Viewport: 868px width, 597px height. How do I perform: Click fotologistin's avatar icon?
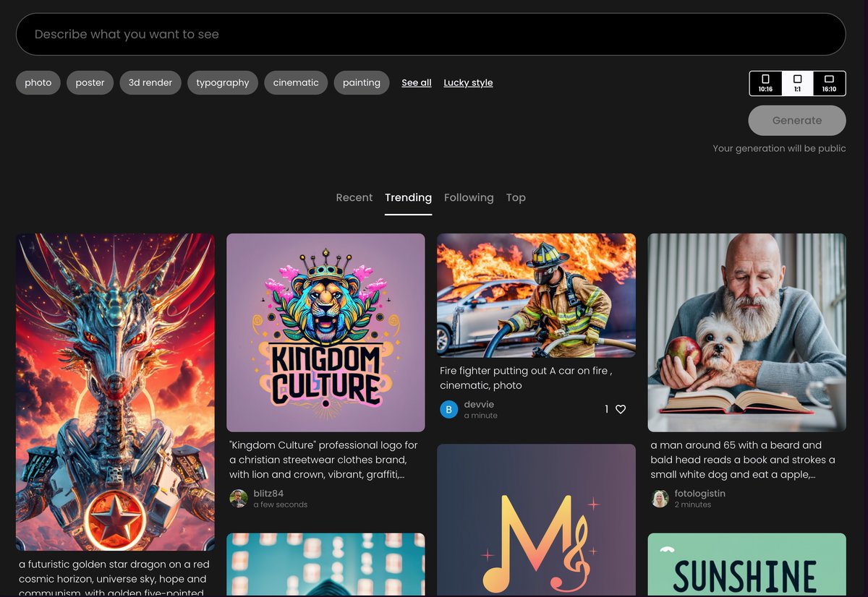click(x=660, y=499)
